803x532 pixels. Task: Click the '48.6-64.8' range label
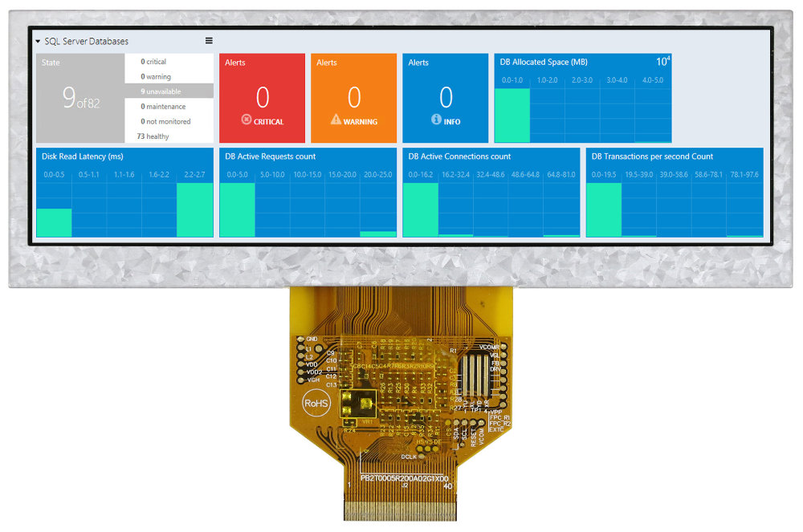click(x=525, y=175)
